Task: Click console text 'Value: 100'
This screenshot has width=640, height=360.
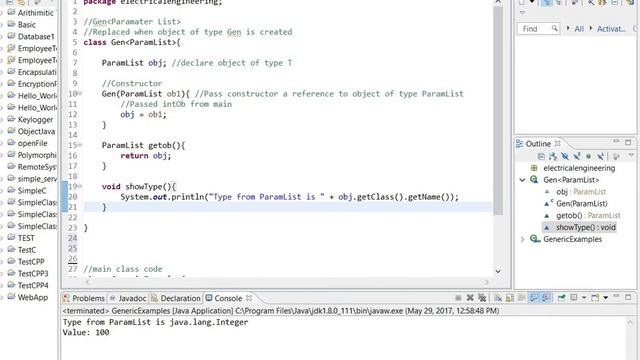Action: [x=86, y=333]
